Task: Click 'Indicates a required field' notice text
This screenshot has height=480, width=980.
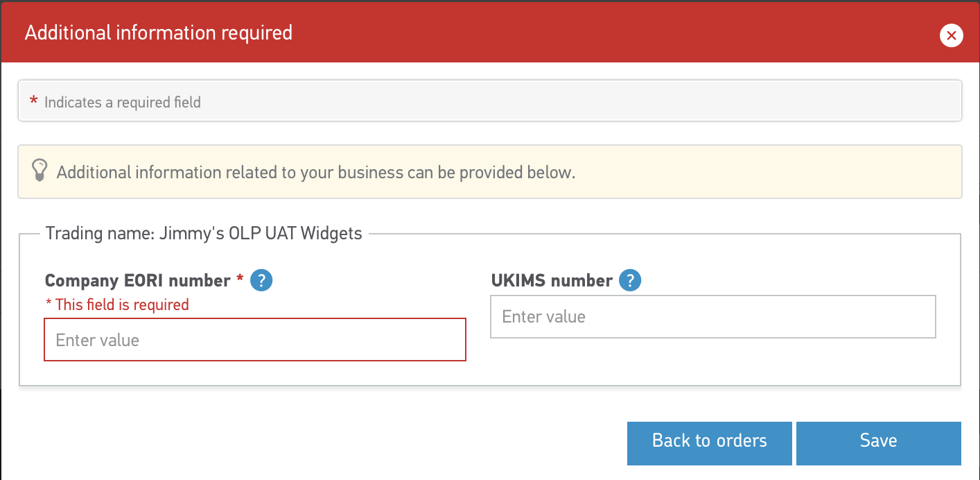Action: tap(123, 103)
